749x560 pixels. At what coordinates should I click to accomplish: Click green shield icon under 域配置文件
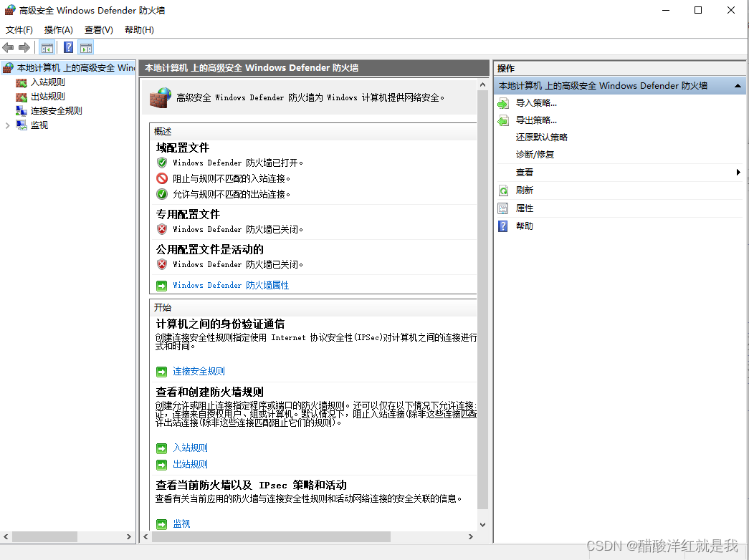(x=162, y=163)
